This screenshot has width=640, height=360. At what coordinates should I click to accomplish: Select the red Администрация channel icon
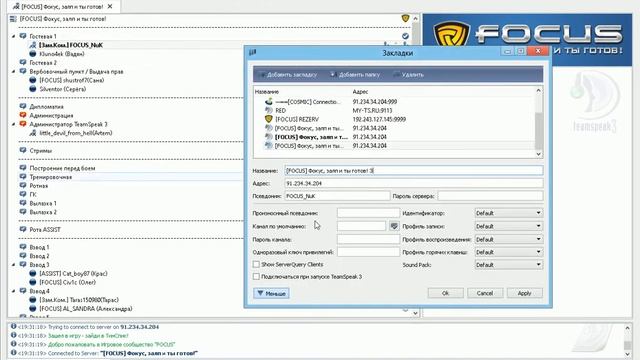[x=23, y=115]
